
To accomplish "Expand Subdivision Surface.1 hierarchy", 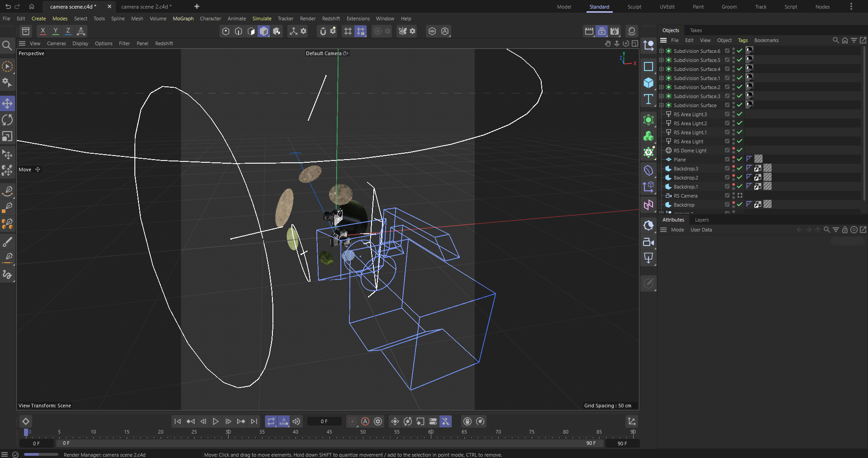I will click(661, 78).
